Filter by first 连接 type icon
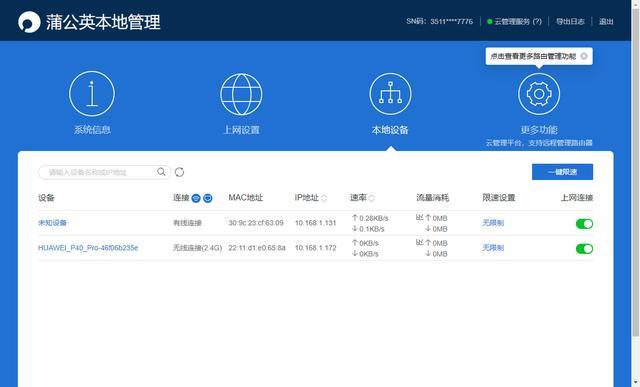The image size is (640, 387). click(x=196, y=198)
